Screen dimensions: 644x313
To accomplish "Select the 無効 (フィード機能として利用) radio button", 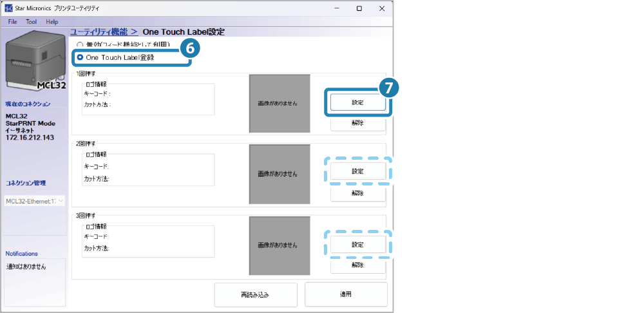I will point(80,44).
